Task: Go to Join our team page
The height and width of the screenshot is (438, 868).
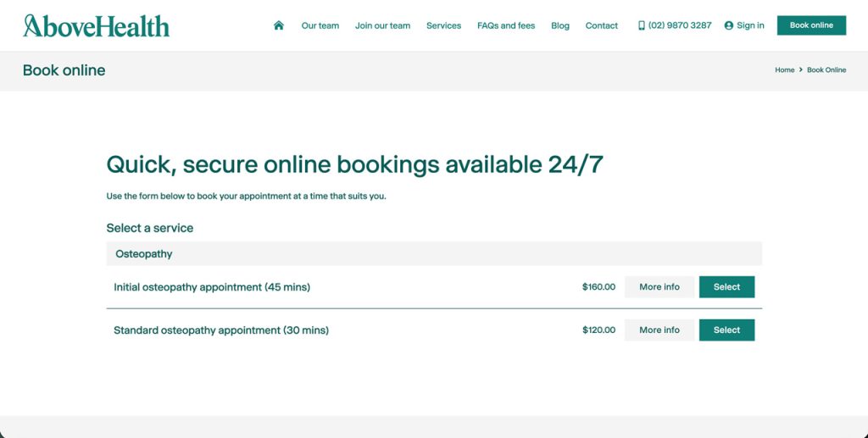Action: pos(382,25)
